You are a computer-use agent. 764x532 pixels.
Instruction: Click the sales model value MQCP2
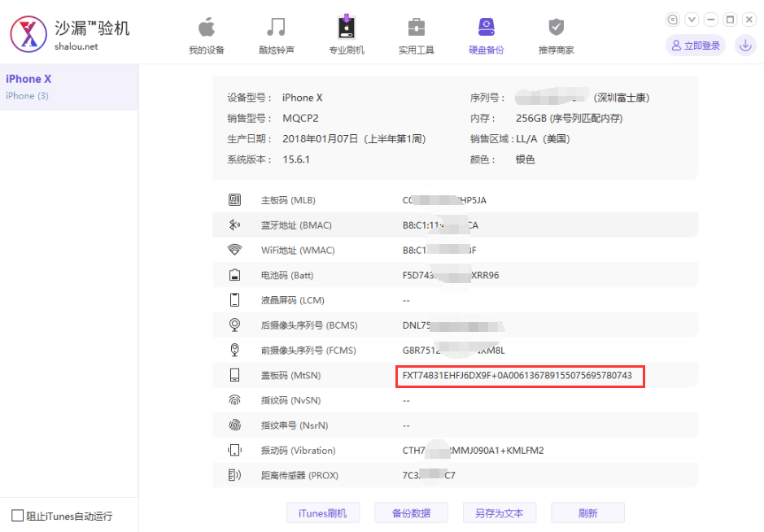click(x=300, y=119)
